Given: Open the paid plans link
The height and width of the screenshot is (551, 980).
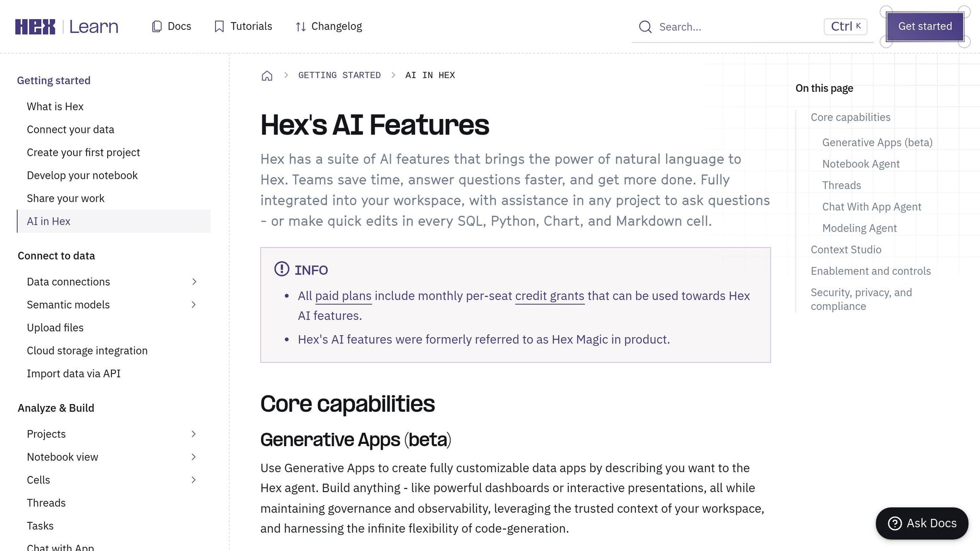Looking at the screenshot, I should point(343,296).
